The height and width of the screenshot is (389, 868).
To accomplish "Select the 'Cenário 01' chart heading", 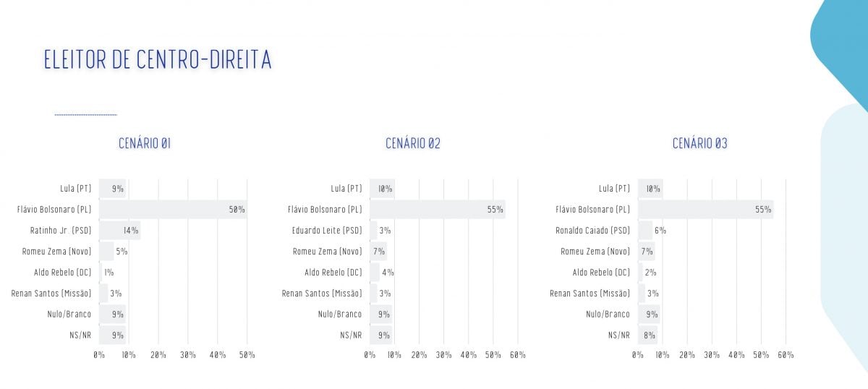I will pos(145,143).
